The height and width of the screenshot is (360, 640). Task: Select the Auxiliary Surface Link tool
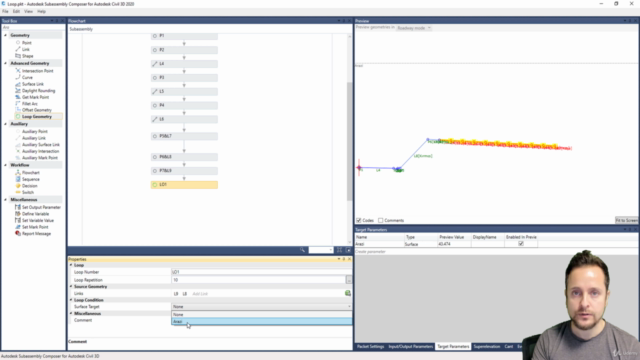click(x=40, y=144)
